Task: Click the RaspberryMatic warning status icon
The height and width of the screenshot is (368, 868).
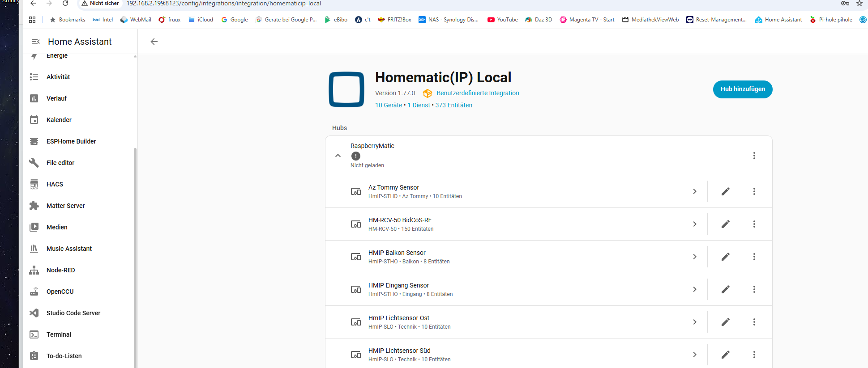Action: (355, 156)
